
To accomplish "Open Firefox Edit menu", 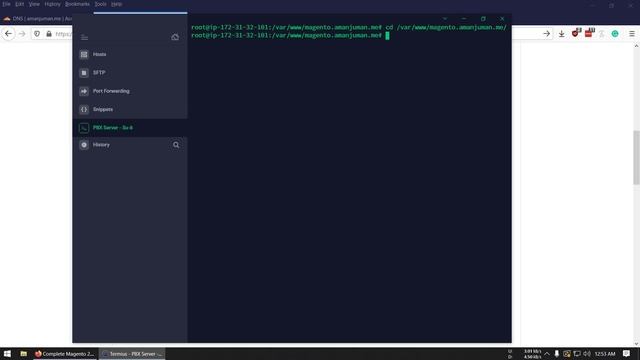I will (20, 4).
